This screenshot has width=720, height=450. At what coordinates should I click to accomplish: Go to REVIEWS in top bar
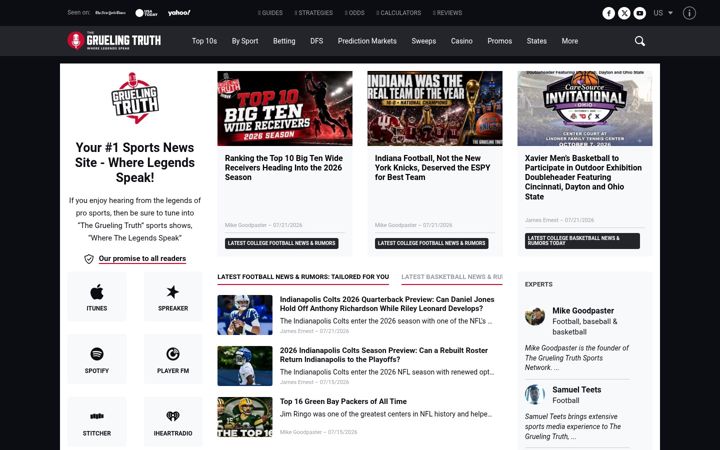(448, 13)
